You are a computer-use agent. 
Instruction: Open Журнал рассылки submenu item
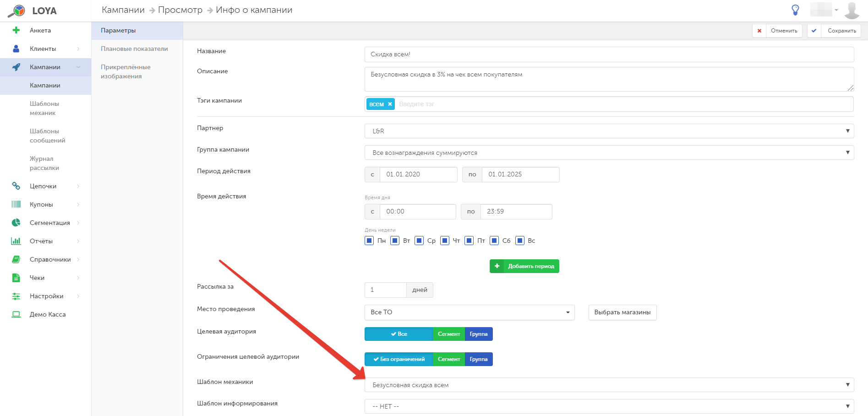(x=45, y=164)
